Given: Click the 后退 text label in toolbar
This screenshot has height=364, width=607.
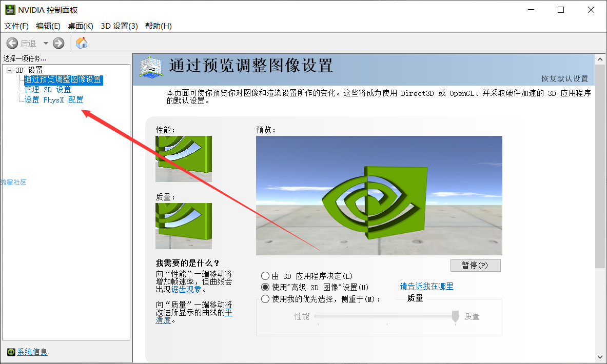Looking at the screenshot, I should coord(28,44).
